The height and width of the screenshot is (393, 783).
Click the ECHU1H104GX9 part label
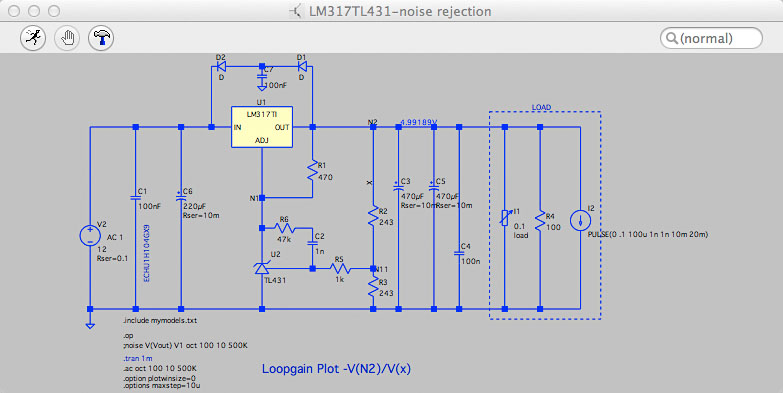pos(147,253)
